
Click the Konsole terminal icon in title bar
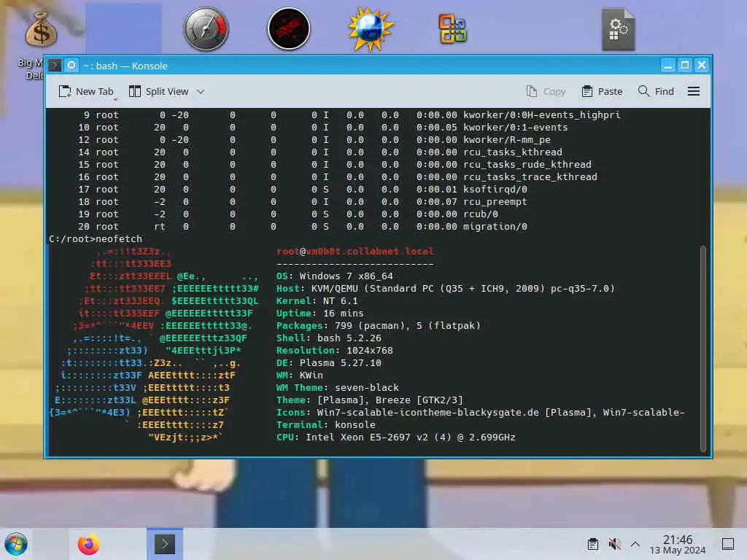tap(55, 65)
